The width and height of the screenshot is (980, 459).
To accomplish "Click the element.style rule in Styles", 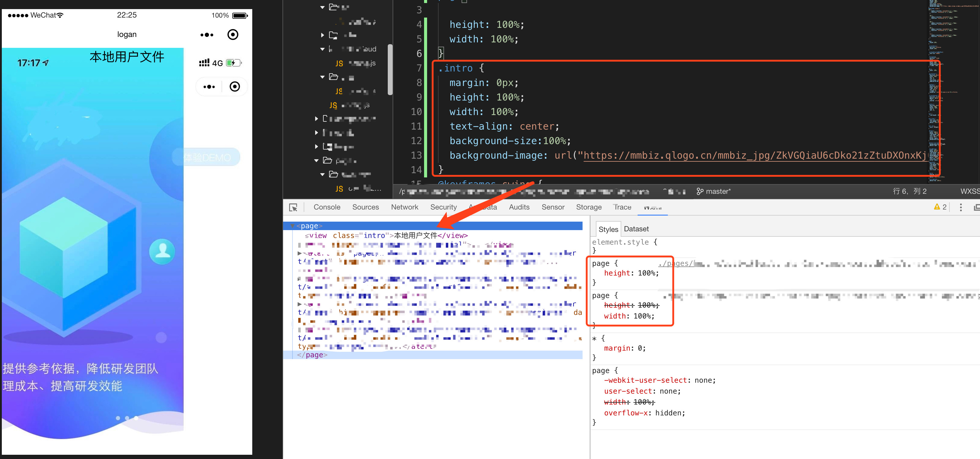I will 624,242.
